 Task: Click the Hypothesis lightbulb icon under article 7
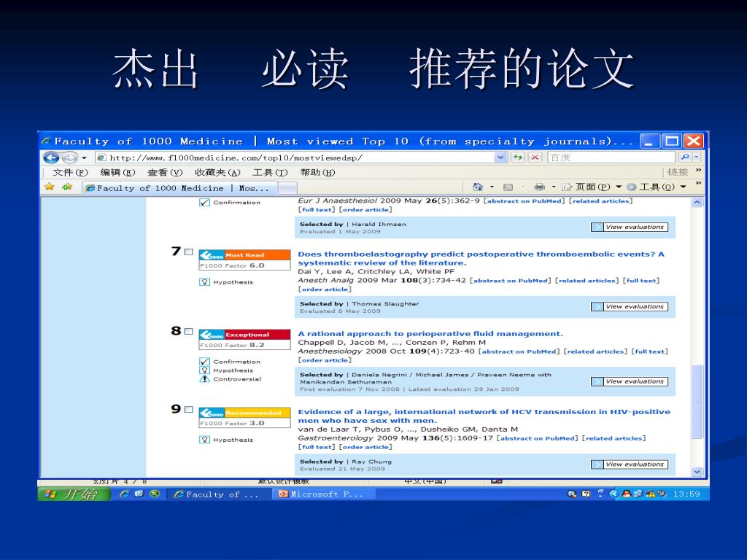[x=204, y=282]
